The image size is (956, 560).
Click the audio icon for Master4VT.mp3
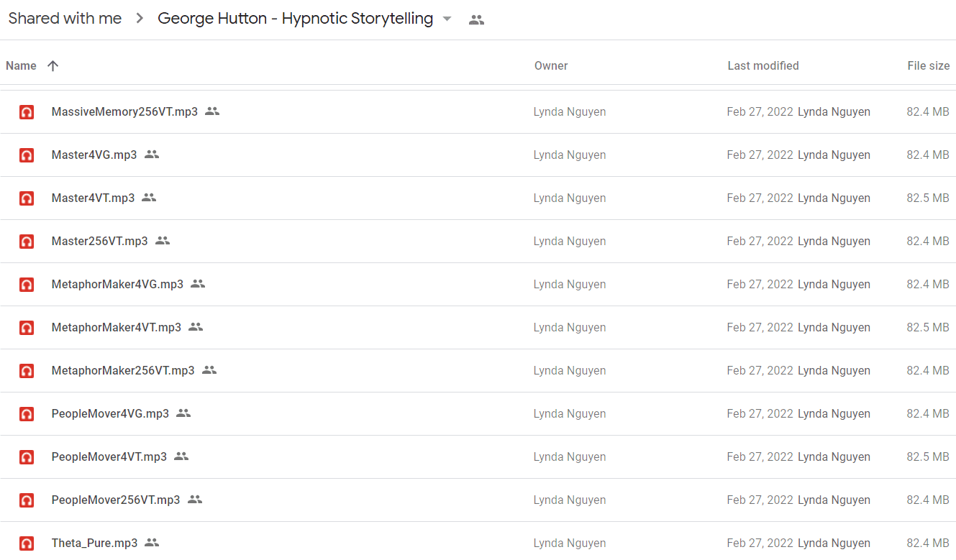(27, 198)
